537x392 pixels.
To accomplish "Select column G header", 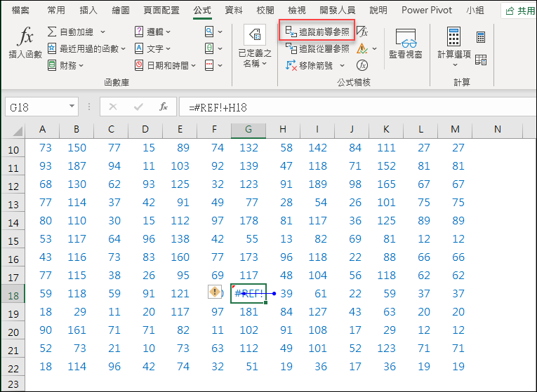I will pos(248,130).
